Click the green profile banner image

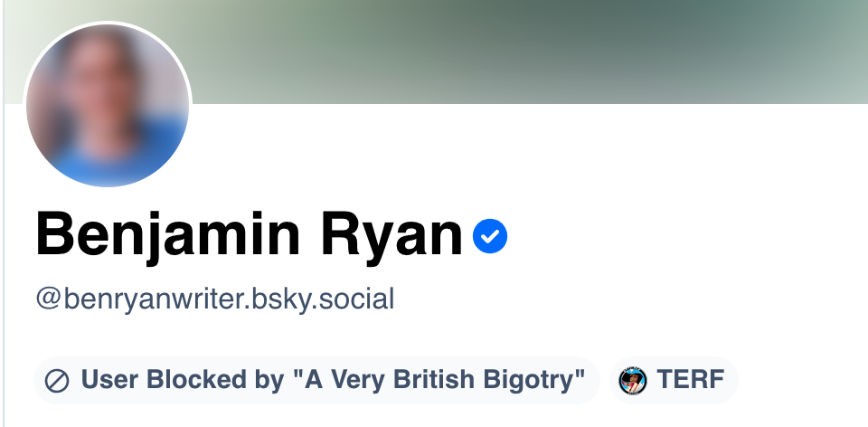[542, 50]
